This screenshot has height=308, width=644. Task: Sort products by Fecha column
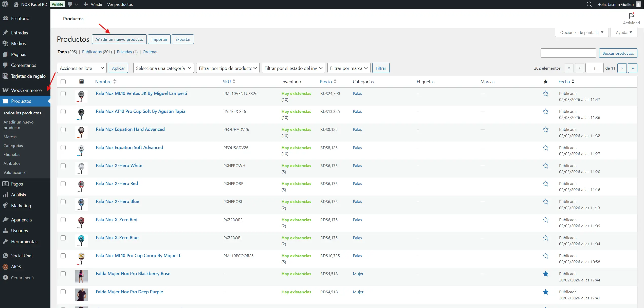[566, 81]
